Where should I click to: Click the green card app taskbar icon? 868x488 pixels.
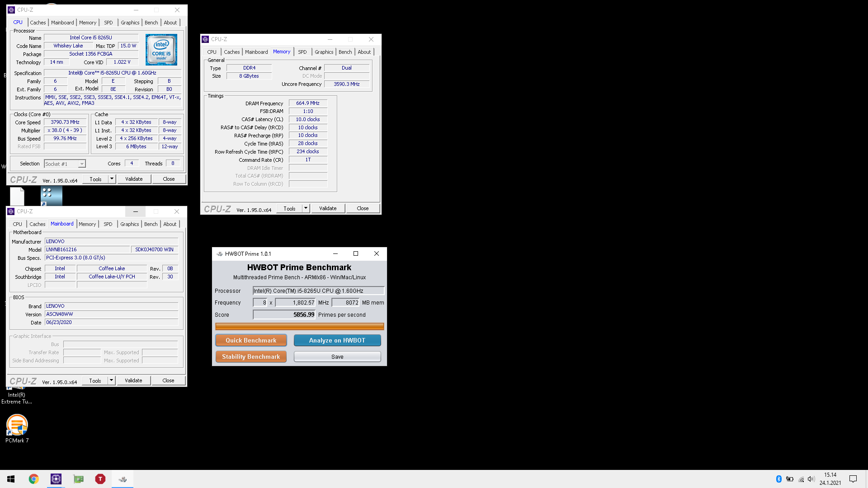(78, 479)
